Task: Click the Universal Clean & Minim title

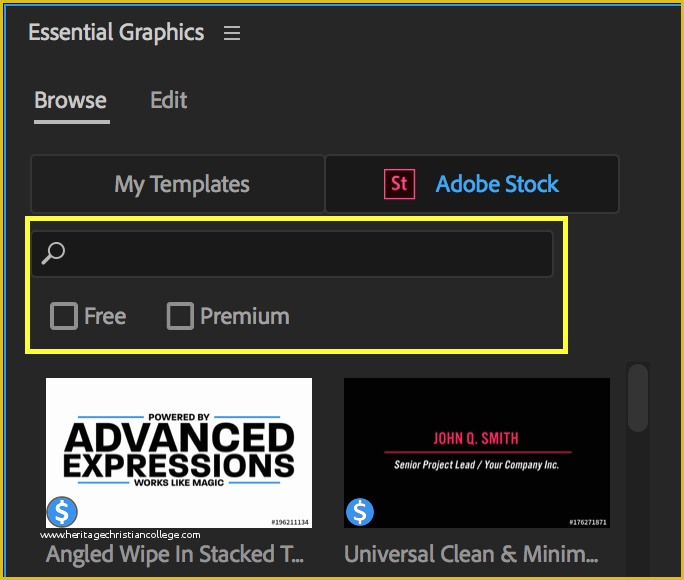Action: (471, 554)
